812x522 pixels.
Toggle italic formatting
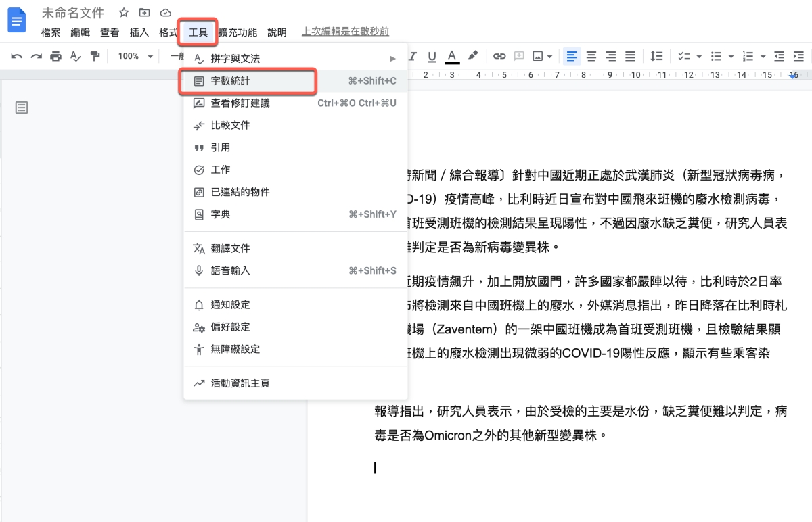[x=413, y=56]
